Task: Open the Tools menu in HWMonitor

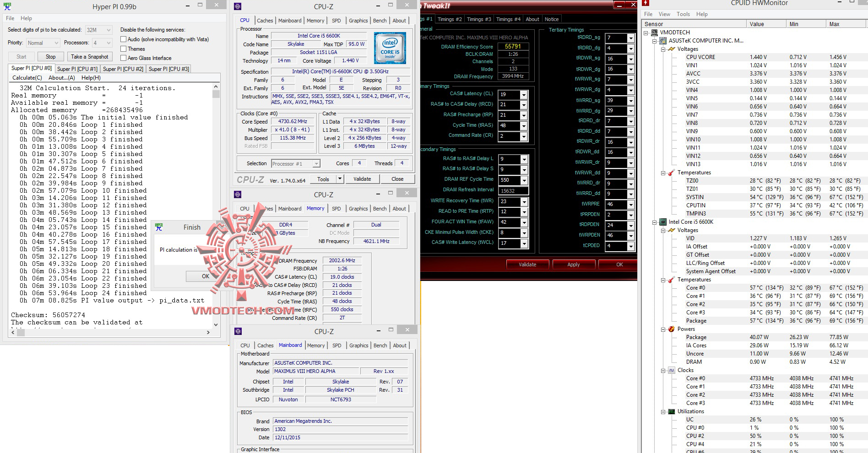Action: tap(683, 14)
